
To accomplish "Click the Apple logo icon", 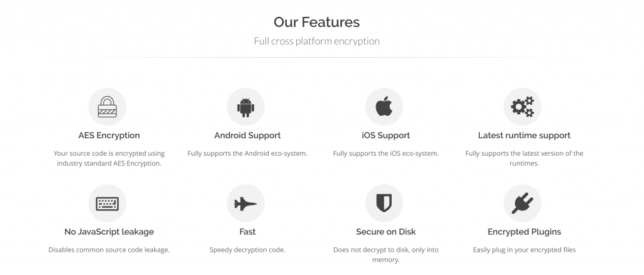I will [x=384, y=107].
